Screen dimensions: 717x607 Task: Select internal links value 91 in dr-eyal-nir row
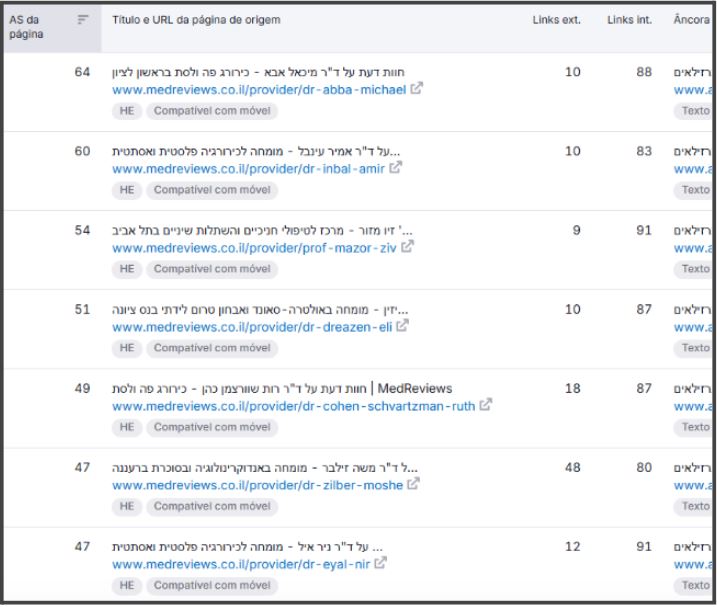click(644, 547)
